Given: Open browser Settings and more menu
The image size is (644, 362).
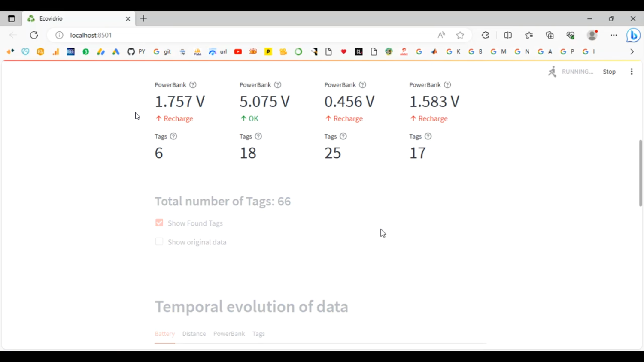Looking at the screenshot, I should pos(614,35).
